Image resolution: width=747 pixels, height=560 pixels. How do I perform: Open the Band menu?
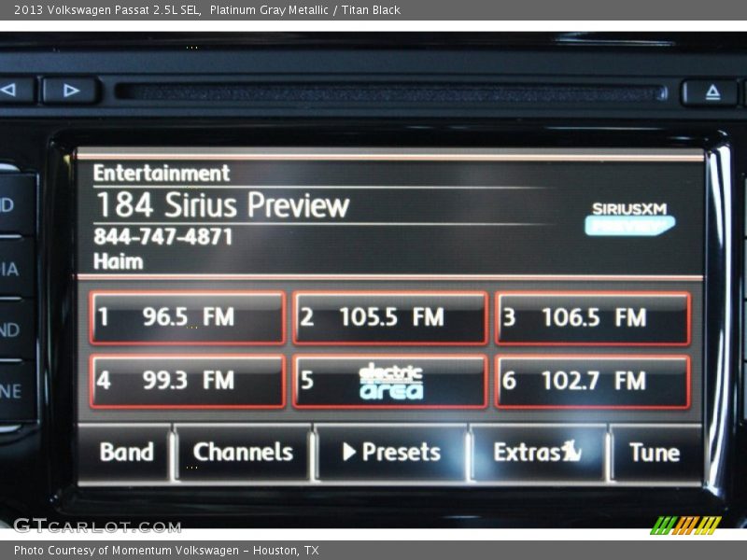click(125, 453)
